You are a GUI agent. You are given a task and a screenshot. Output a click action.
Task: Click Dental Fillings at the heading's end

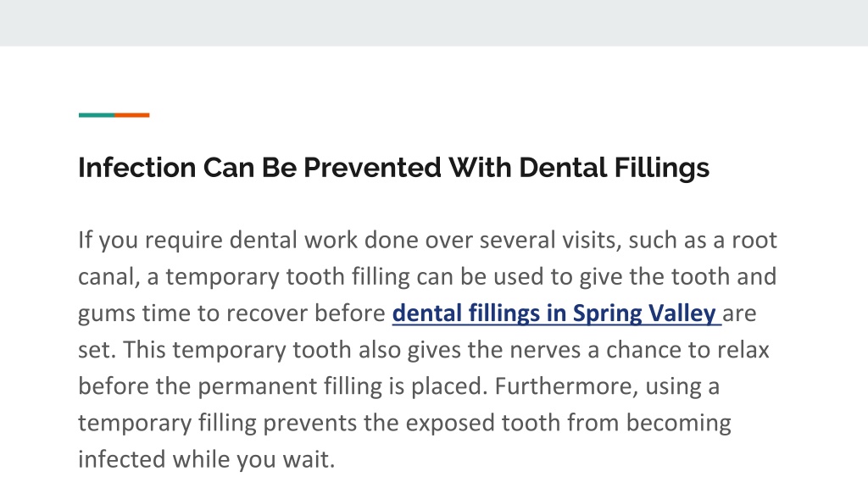click(614, 168)
